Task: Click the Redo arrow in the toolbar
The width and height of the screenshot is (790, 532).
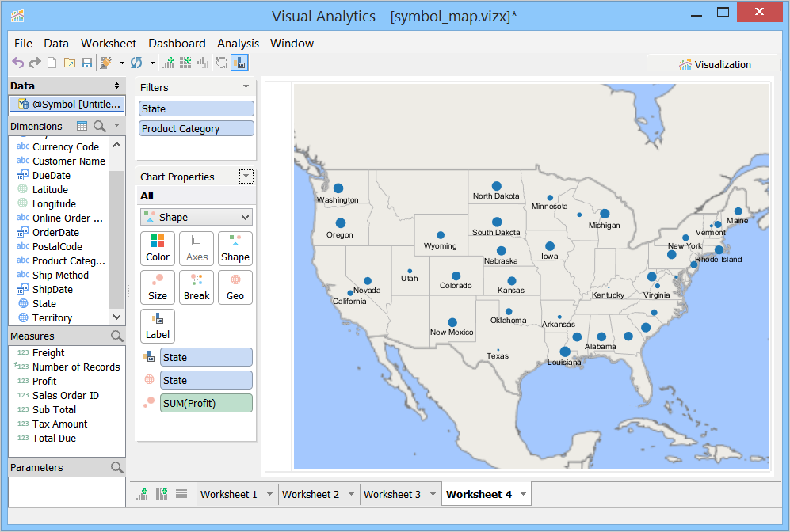Action: (x=35, y=63)
